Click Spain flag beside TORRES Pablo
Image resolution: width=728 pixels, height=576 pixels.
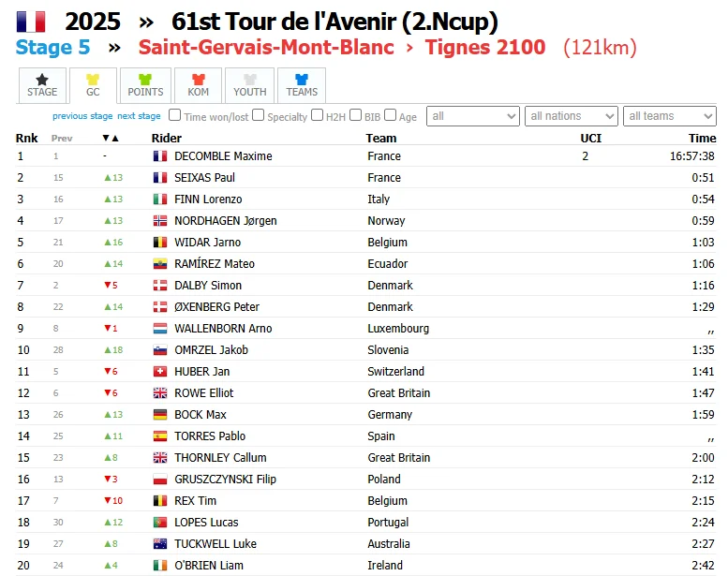tap(160, 436)
